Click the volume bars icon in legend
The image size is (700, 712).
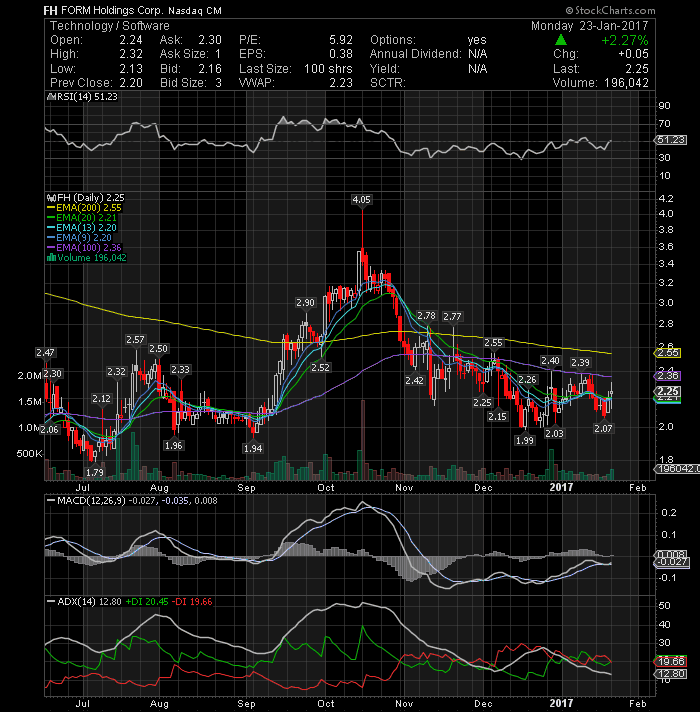coord(51,257)
